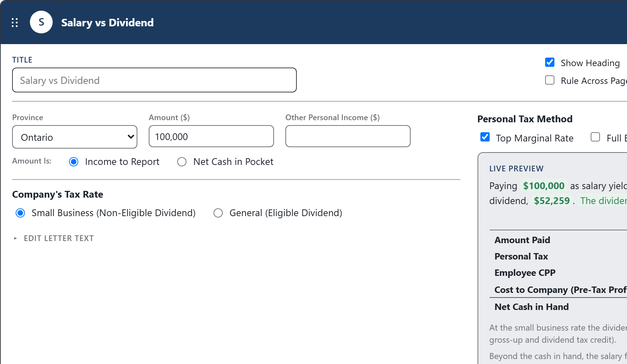The image size is (627, 364).
Task: Open the app grid dots menu
Action: click(15, 22)
